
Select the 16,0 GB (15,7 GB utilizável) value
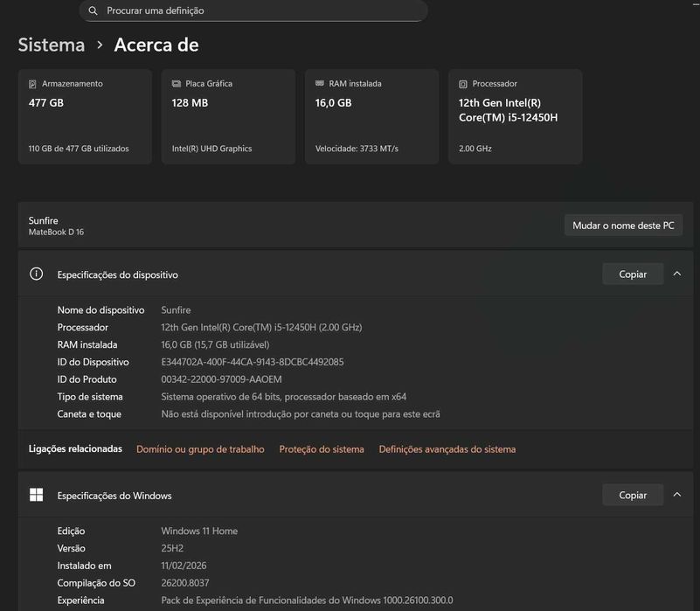point(215,344)
